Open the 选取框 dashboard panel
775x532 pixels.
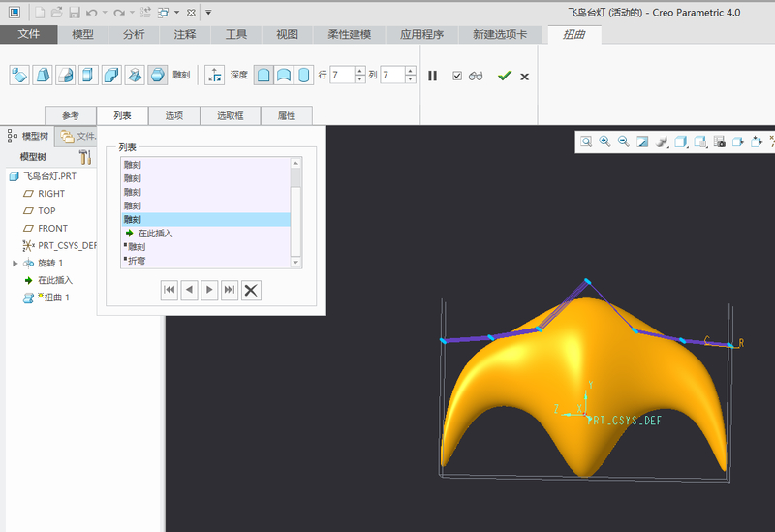pyautogui.click(x=231, y=115)
